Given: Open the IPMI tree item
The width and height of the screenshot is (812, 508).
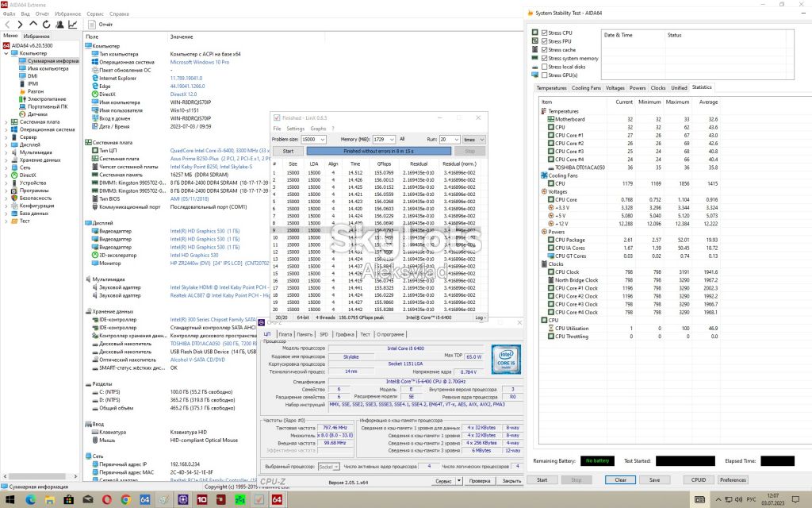Looking at the screenshot, I should 33,83.
